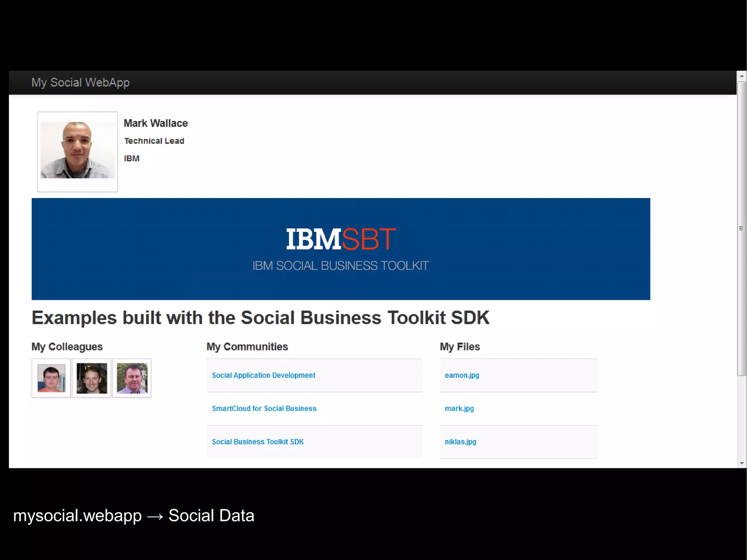The height and width of the screenshot is (560, 747).
Task: Open the niklas.jpg file
Action: [x=460, y=442]
